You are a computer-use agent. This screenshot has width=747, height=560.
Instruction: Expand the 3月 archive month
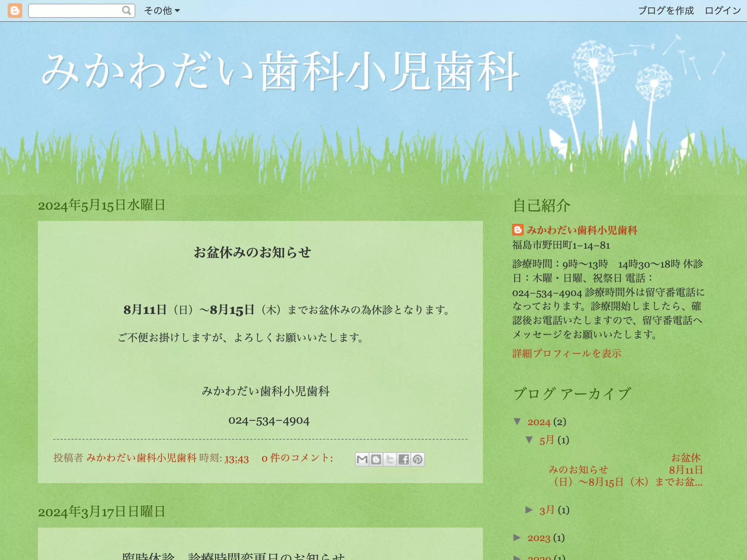click(x=529, y=510)
